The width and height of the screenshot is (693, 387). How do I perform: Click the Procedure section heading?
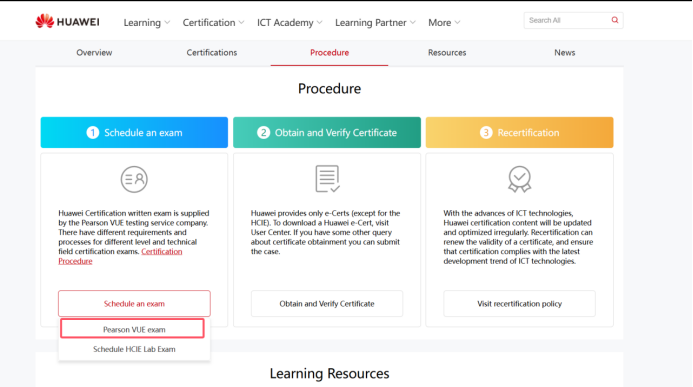click(x=329, y=89)
